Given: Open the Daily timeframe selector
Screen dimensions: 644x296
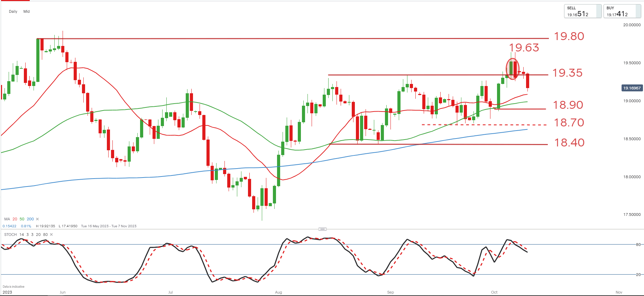Looking at the screenshot, I should point(13,11).
